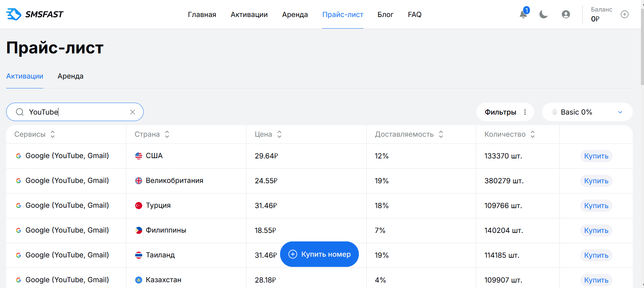Open the Аренда menu in the header
The width and height of the screenshot is (644, 288).
(x=295, y=15)
